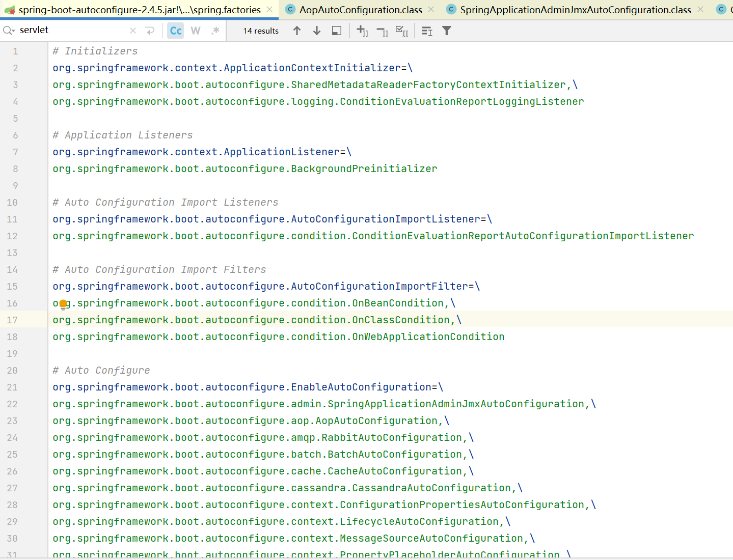Click ApplicationContextInitializer key on line 2
Viewport: 733px width, 560px height.
point(233,68)
